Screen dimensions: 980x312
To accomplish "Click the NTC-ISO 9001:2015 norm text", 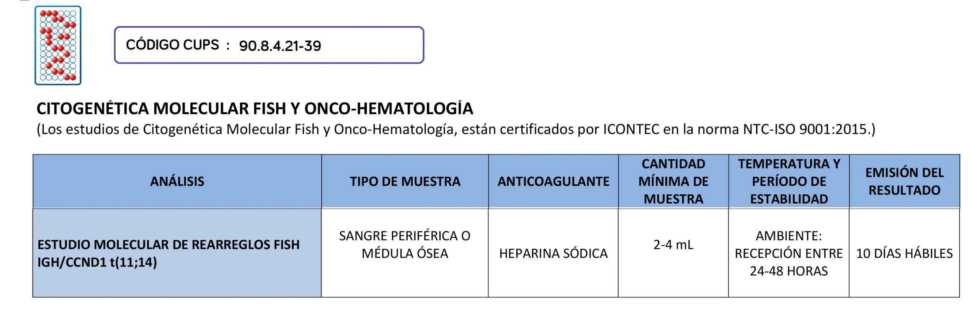I will pos(806,130).
